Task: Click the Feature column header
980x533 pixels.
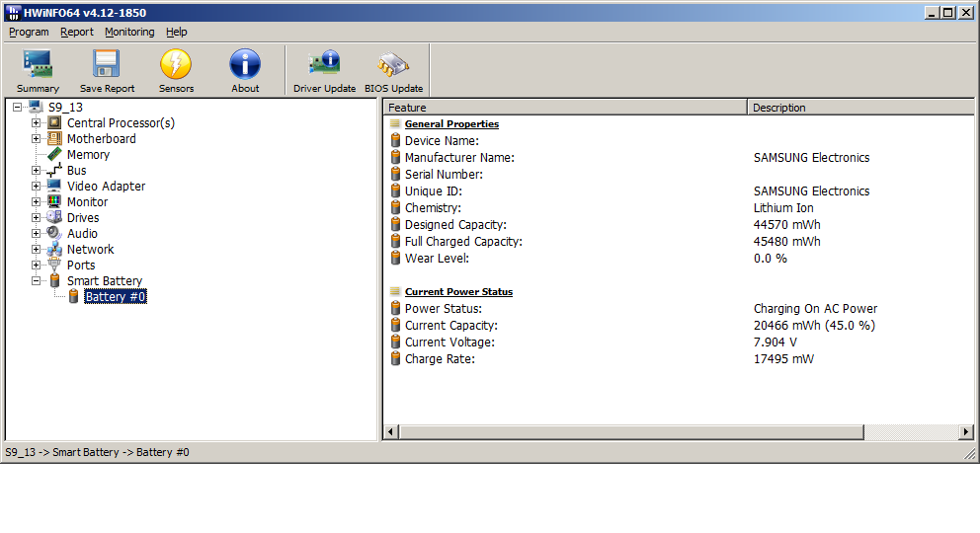Action: (565, 108)
